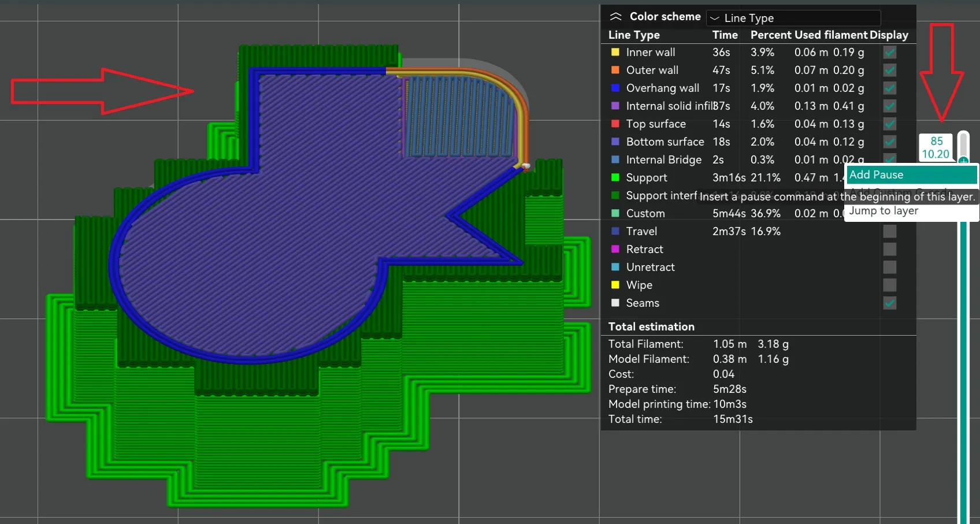The image size is (980, 524).
Task: Click the plus icon on the layer slider
Action: tap(963, 161)
